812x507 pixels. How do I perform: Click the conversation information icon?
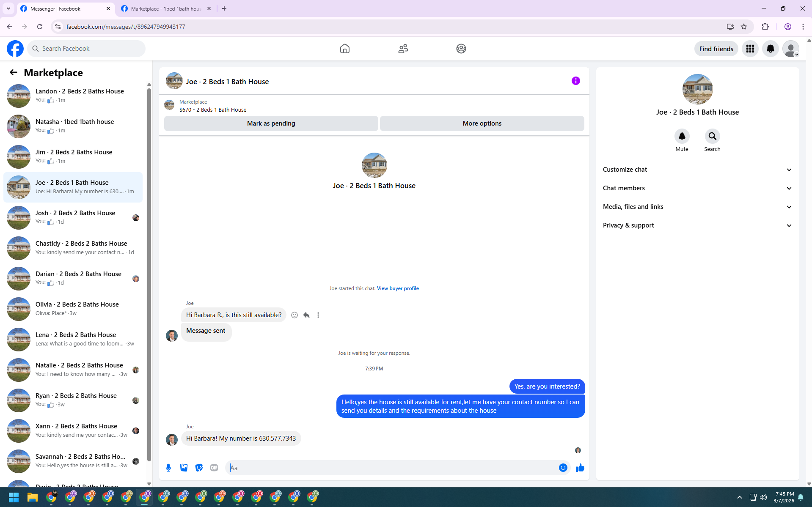[x=576, y=81]
